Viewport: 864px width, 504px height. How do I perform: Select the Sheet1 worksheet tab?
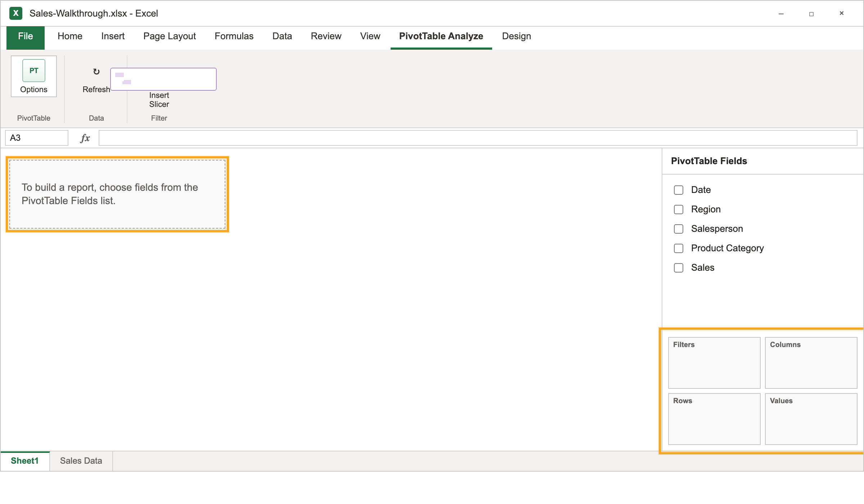[25, 461]
